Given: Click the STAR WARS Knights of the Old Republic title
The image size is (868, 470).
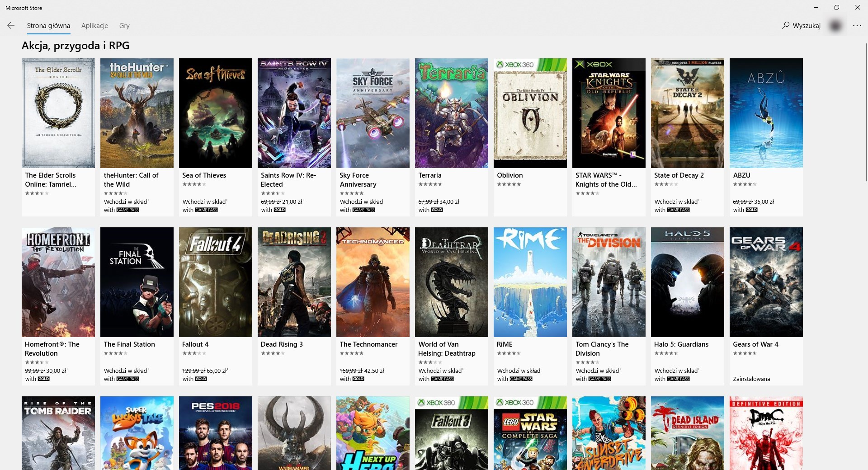Looking at the screenshot, I should pyautogui.click(x=606, y=179).
